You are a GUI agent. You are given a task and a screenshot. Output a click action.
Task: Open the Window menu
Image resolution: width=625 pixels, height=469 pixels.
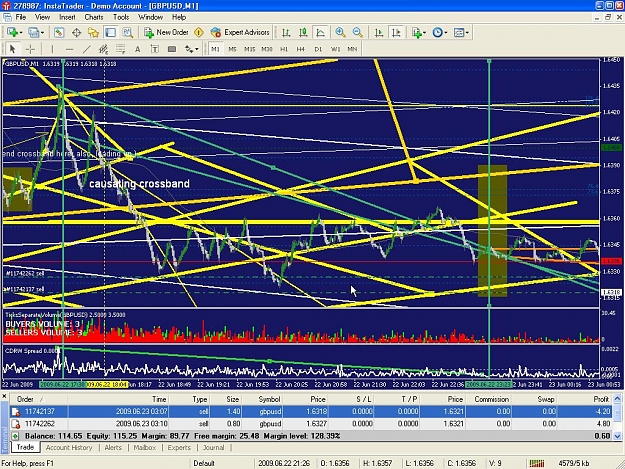click(150, 17)
